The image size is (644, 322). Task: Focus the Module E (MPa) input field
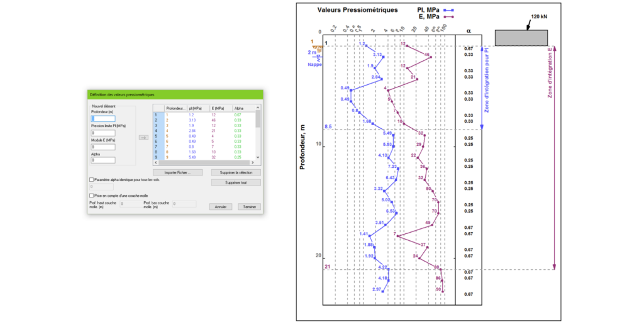coord(103,147)
